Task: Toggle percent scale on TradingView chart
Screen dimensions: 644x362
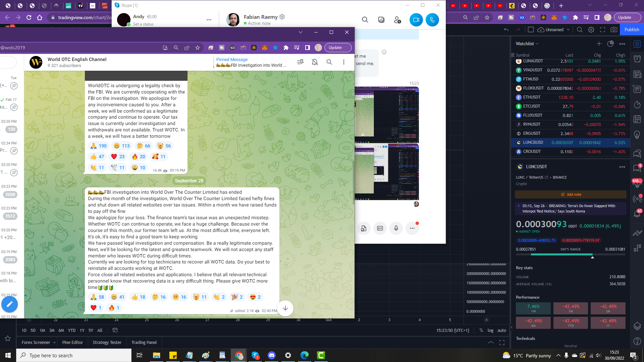Action: point(481,330)
